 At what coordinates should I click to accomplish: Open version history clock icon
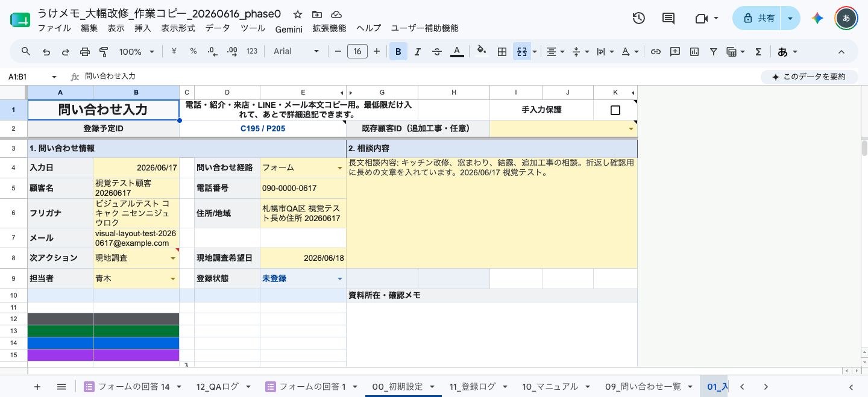click(639, 18)
